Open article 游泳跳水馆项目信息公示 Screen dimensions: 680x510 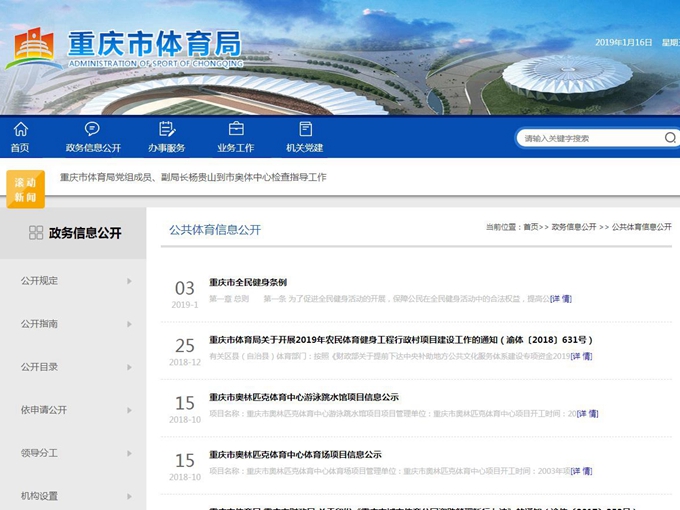pyautogui.click(x=304, y=397)
